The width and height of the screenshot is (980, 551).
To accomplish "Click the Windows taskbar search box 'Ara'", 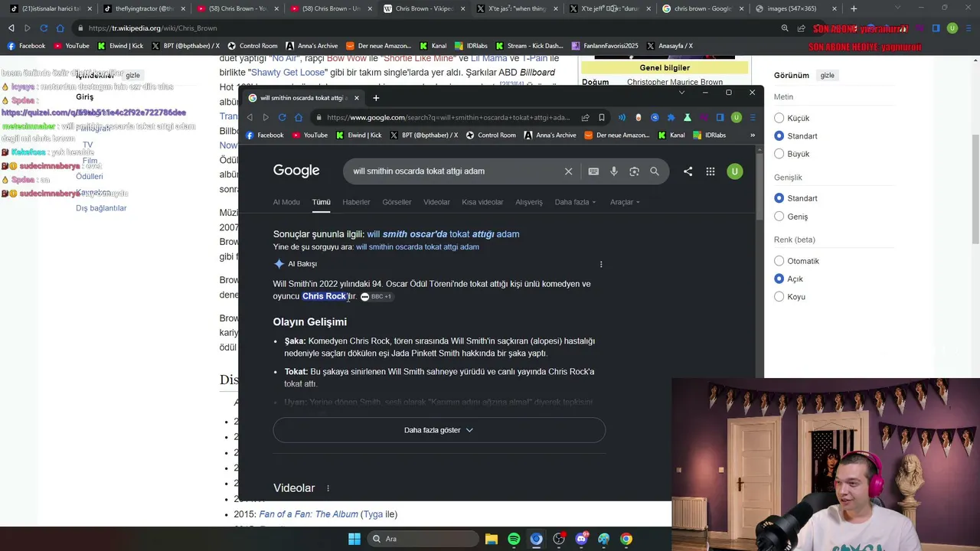I will coord(421,539).
